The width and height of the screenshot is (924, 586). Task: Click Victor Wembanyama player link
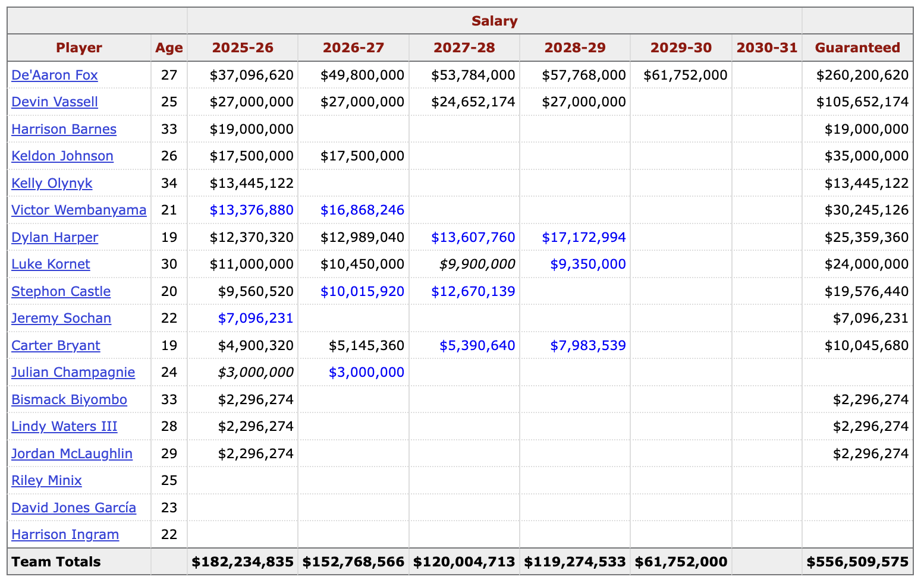pyautogui.click(x=78, y=210)
